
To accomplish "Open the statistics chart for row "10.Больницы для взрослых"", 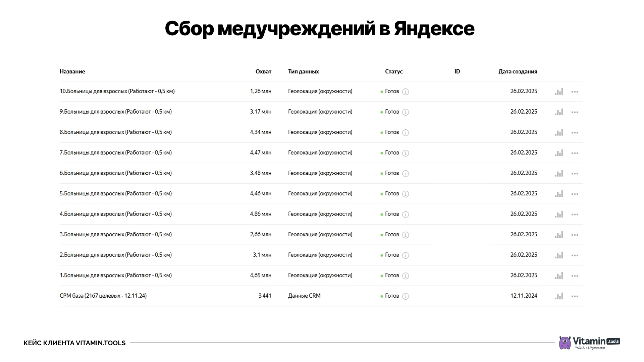I will (559, 91).
